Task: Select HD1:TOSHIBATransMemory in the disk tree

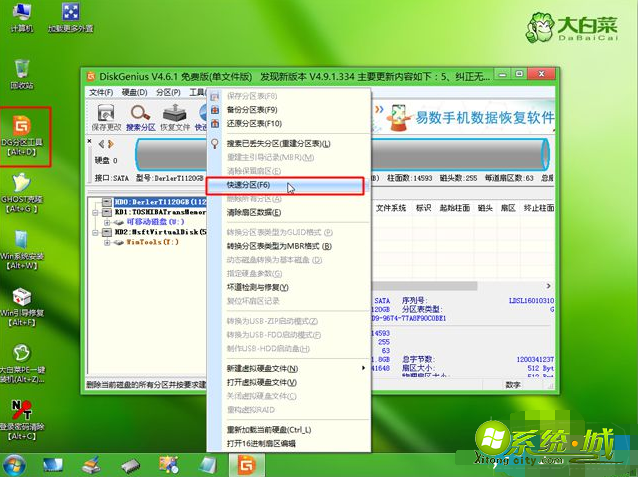Action: 160,212
